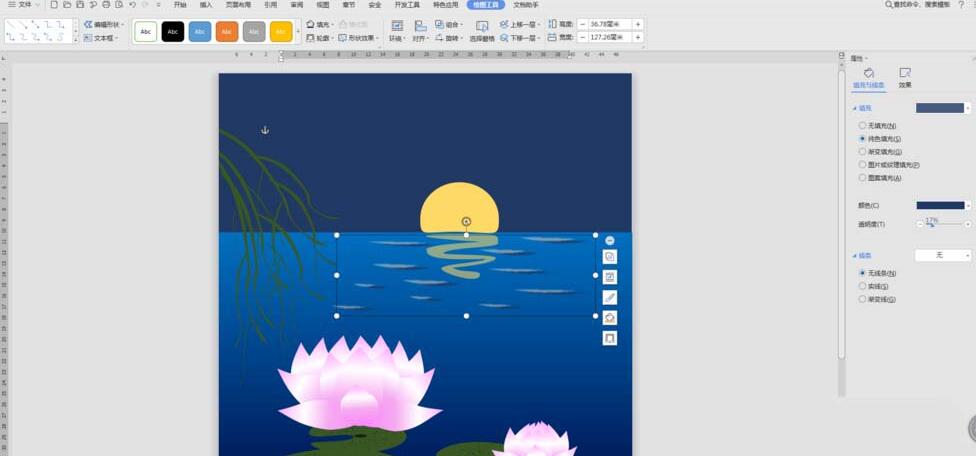Click the brush style icon in floating toolbar
This screenshot has height=456, width=976.
610,297
